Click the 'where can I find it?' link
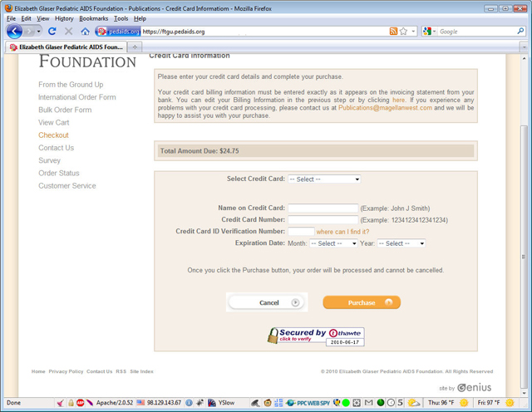 tap(342, 232)
